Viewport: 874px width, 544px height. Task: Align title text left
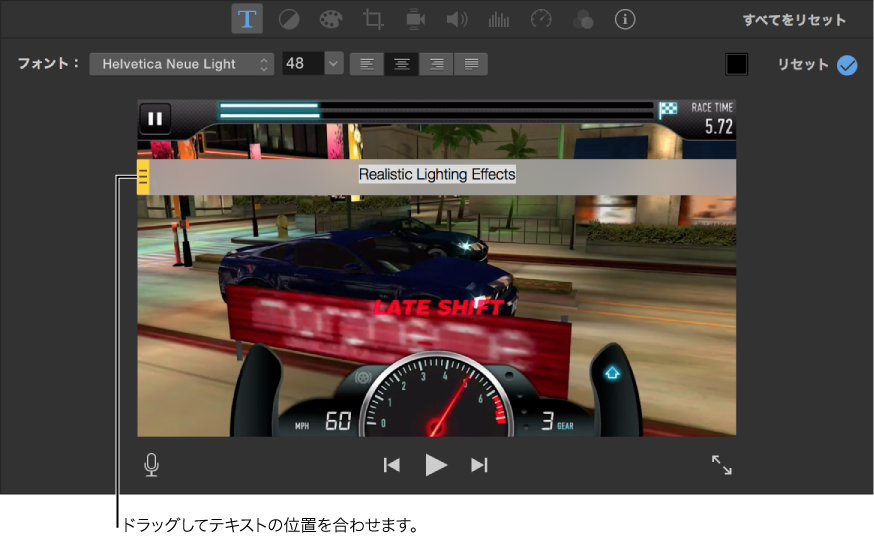(367, 64)
